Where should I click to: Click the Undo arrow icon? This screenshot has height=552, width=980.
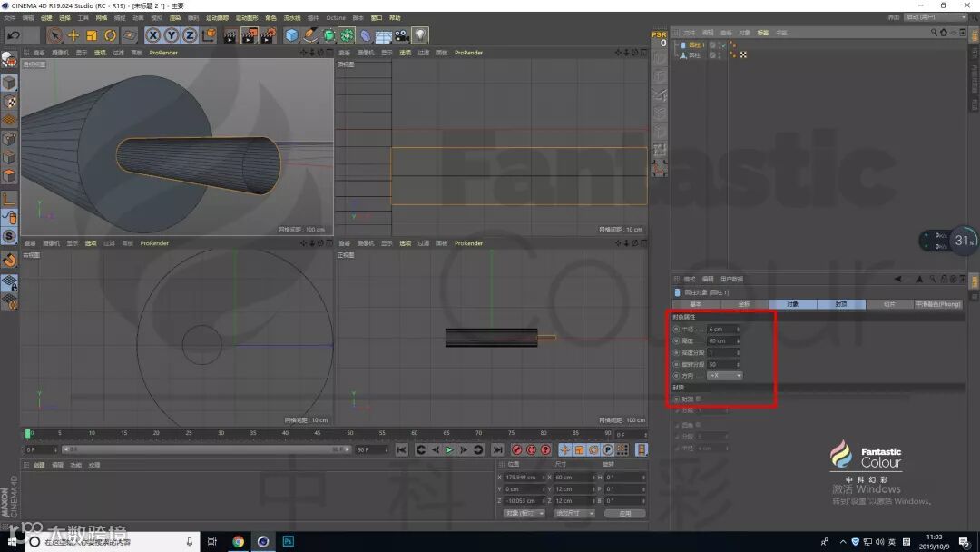click(13, 35)
